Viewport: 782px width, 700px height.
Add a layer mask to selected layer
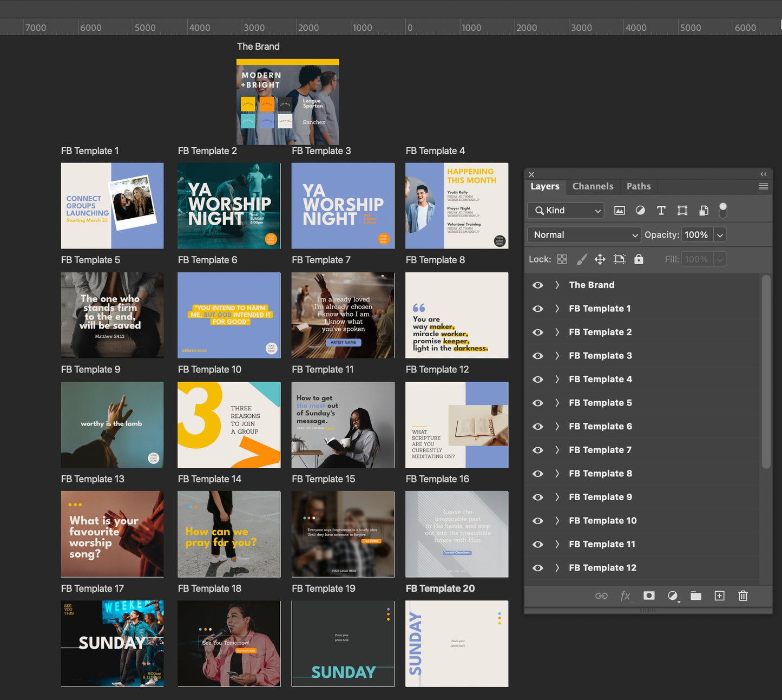point(649,596)
